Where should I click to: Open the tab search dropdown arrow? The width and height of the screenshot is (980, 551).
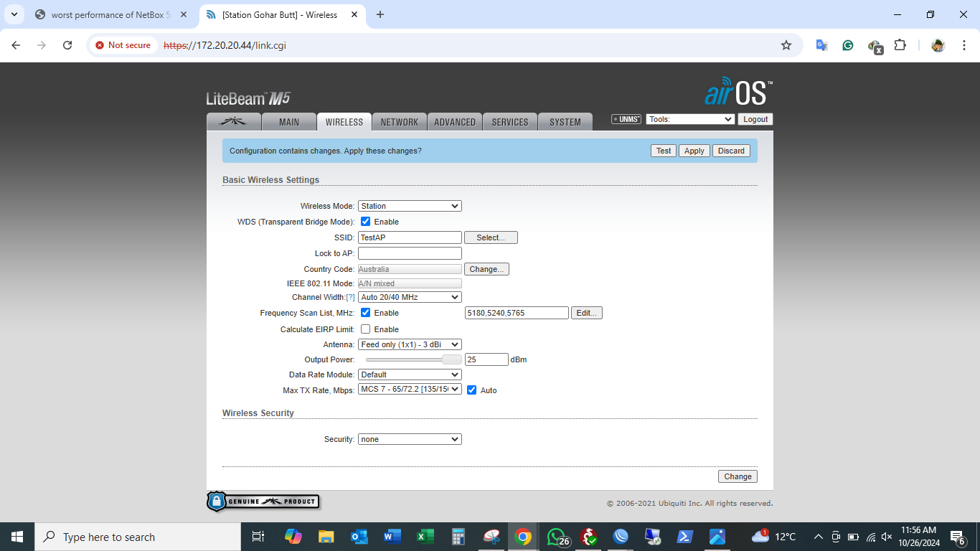click(14, 14)
